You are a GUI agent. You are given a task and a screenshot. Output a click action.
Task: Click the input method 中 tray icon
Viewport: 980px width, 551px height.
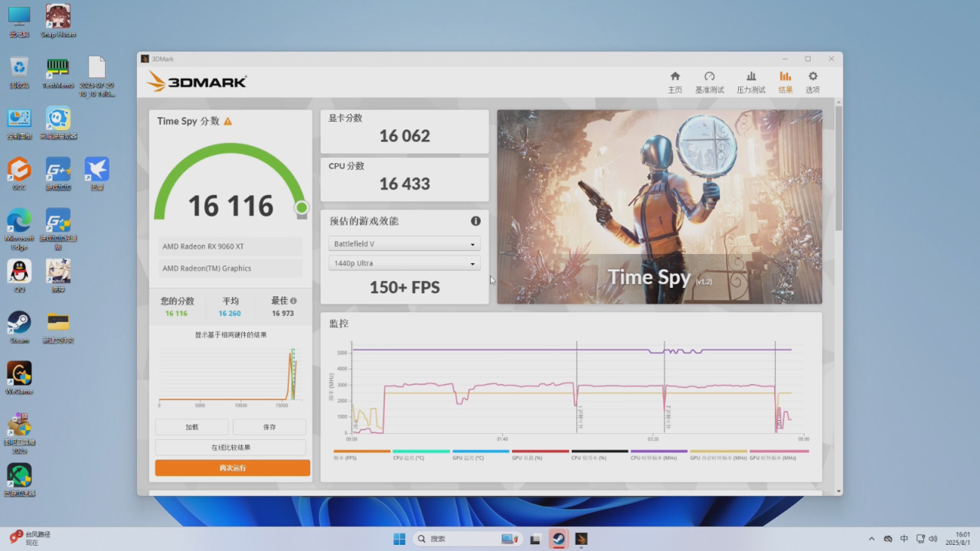pyautogui.click(x=904, y=539)
